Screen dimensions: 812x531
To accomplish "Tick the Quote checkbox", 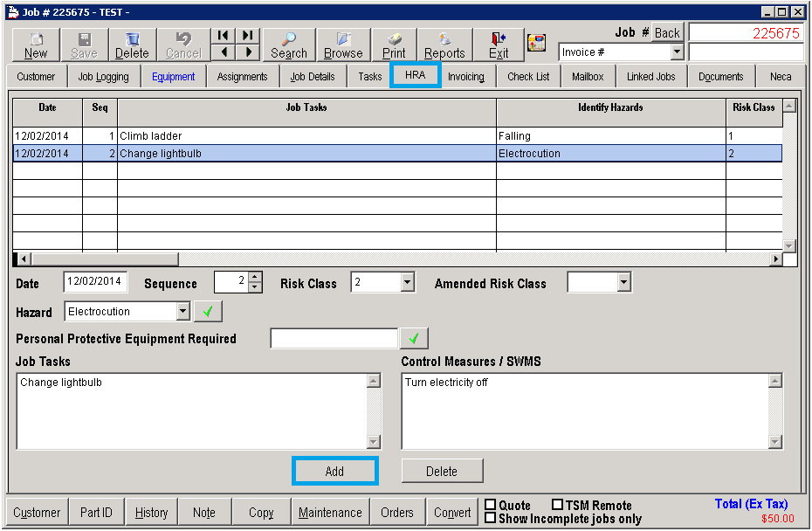I will coord(491,505).
